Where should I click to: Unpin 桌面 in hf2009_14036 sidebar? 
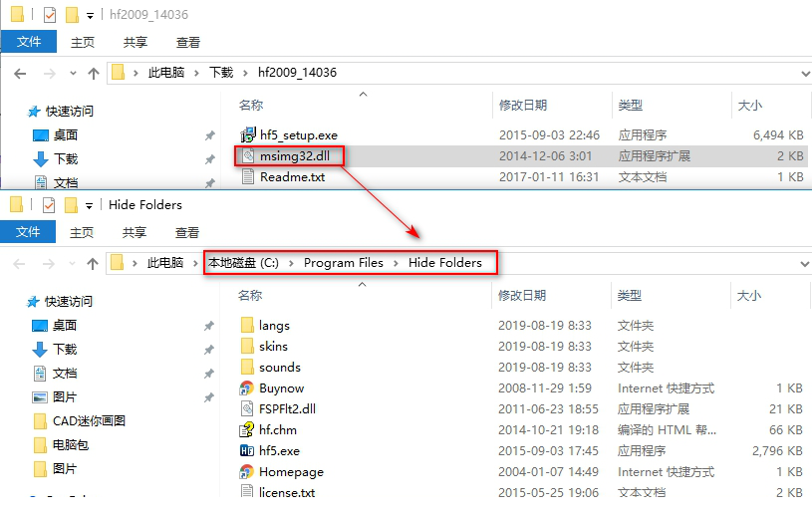210,135
